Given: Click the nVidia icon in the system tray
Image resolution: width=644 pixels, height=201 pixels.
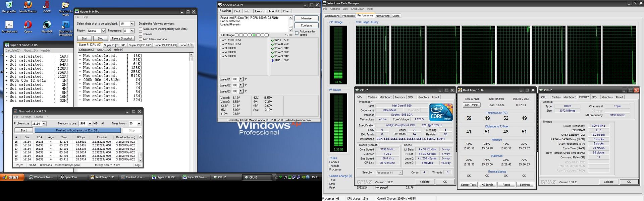Looking at the screenshot, I should [303, 177].
